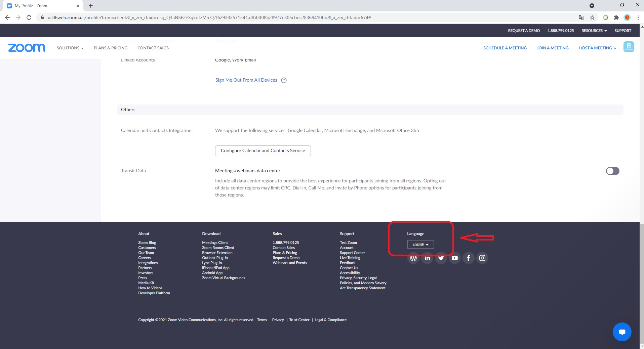Click Request a Demo in top bar
The width and height of the screenshot is (644, 349).
tap(524, 31)
